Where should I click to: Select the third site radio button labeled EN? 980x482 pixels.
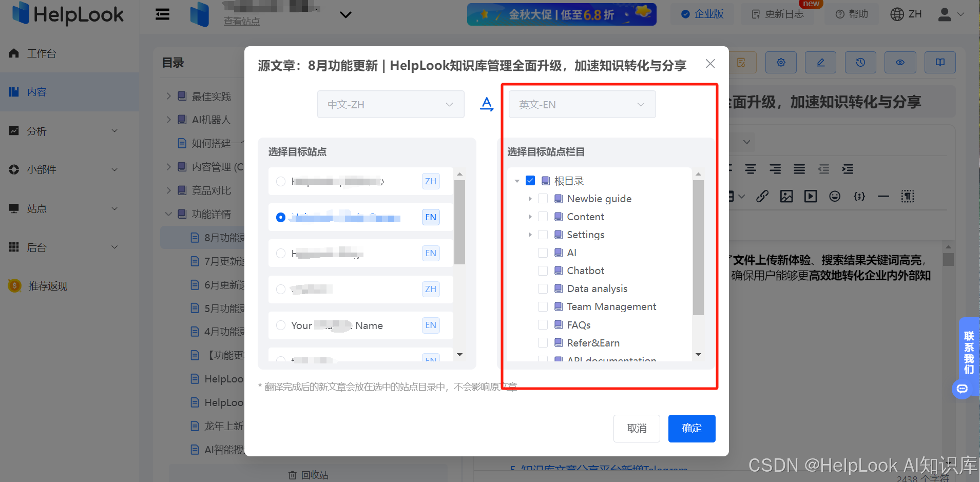click(x=281, y=253)
